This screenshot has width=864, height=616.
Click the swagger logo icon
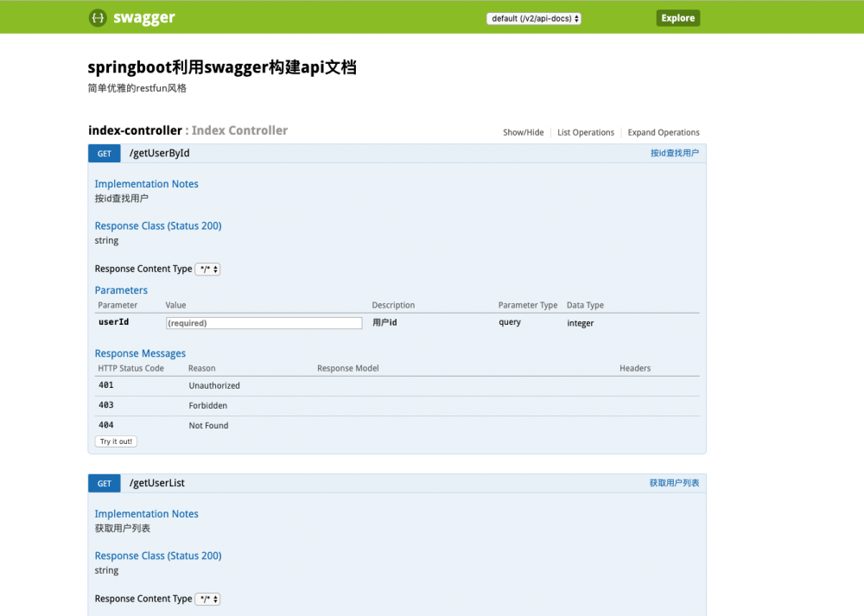point(98,17)
